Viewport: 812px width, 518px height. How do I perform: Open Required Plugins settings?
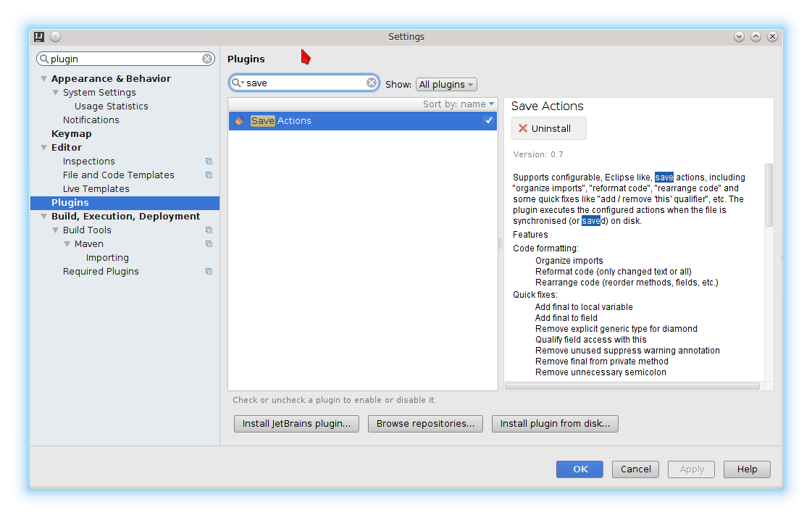click(101, 272)
